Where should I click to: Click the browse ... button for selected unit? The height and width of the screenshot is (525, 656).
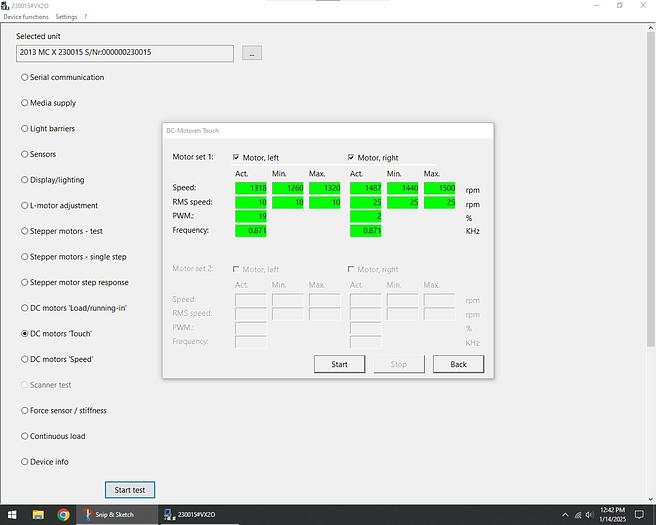pos(252,53)
